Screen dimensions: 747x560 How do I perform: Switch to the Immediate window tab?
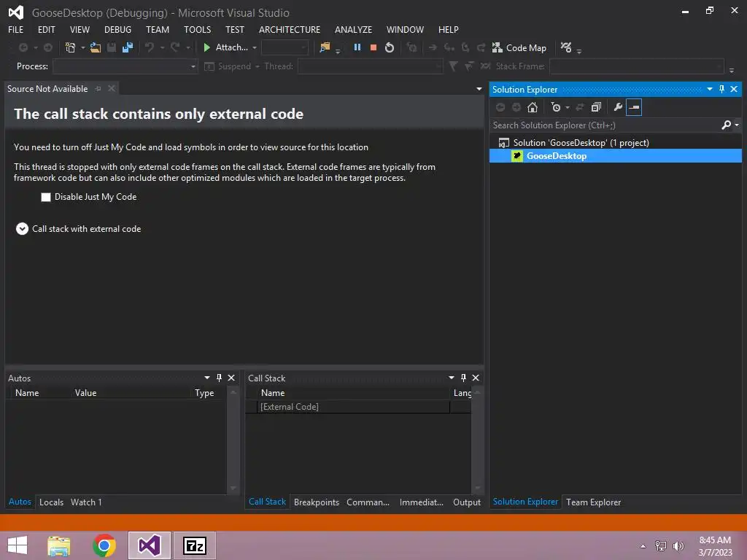click(421, 502)
